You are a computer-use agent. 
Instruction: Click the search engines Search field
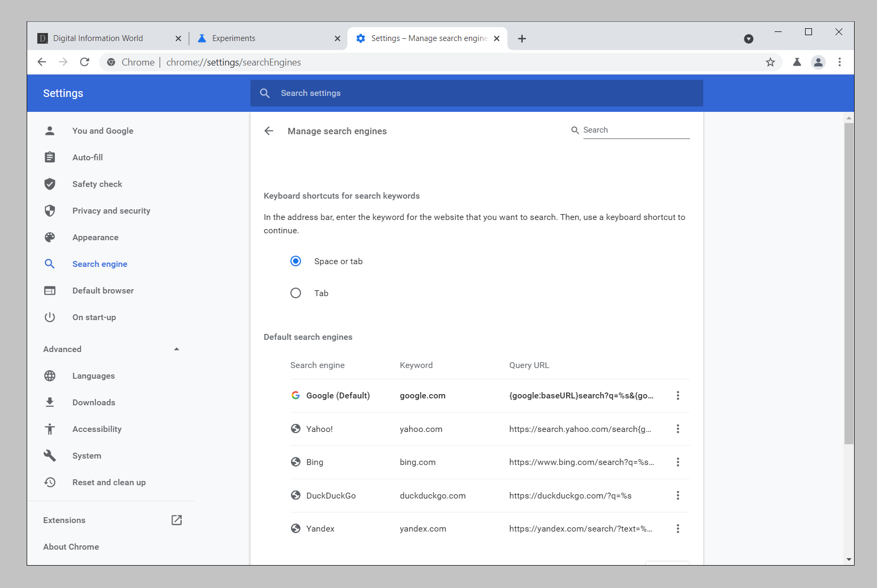636,130
